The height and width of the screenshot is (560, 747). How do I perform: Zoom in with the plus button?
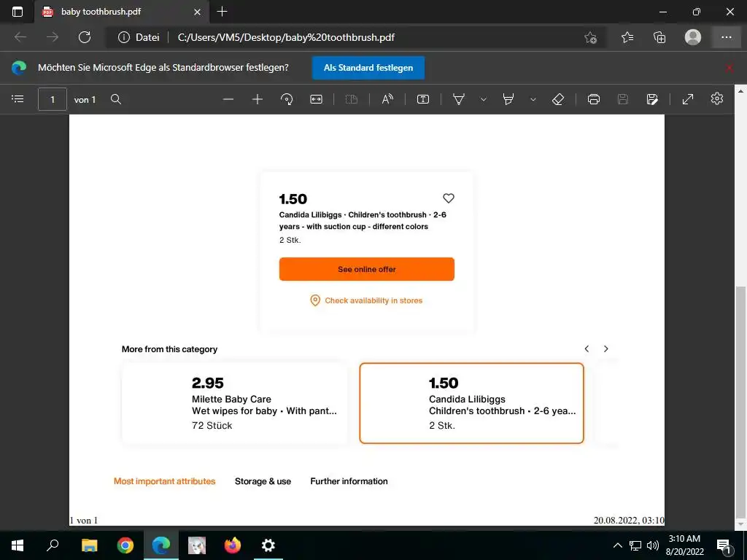coord(258,99)
